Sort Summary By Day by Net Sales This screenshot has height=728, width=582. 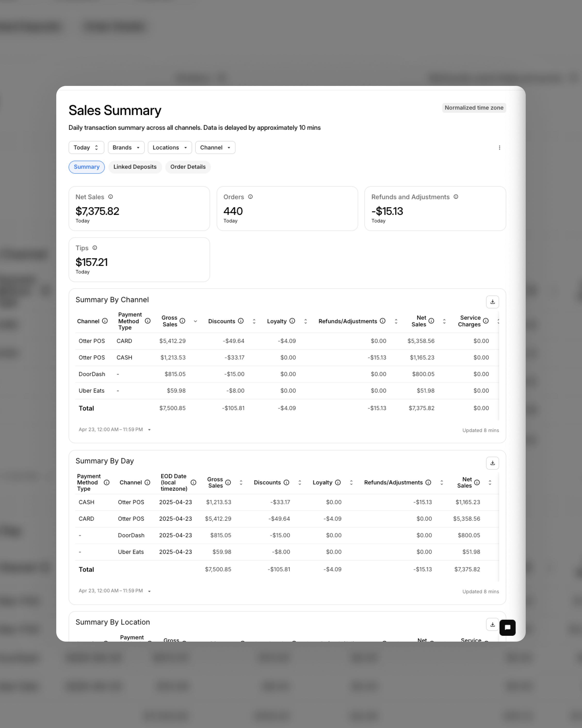[490, 482]
